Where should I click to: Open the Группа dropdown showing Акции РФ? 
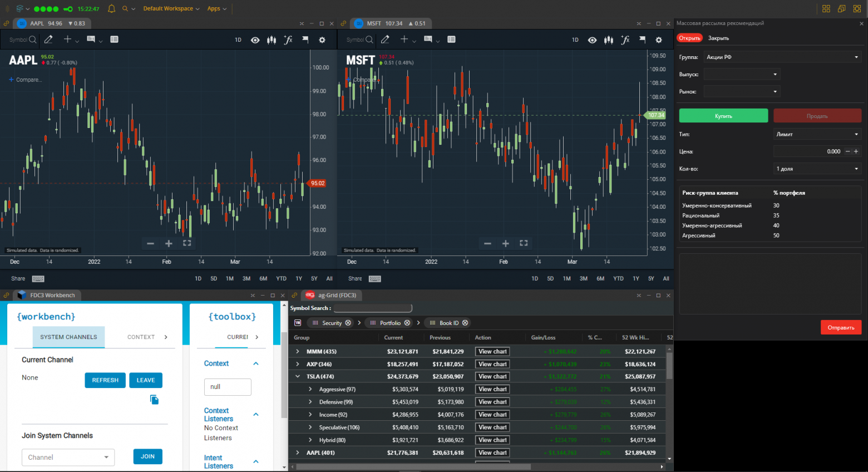coord(782,57)
